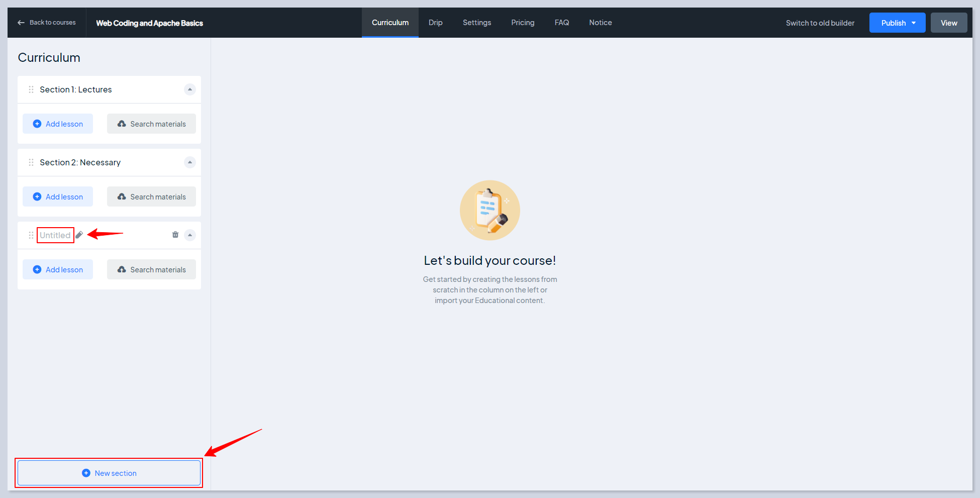Switch to the Drip tab
This screenshot has height=498, width=980.
click(435, 23)
